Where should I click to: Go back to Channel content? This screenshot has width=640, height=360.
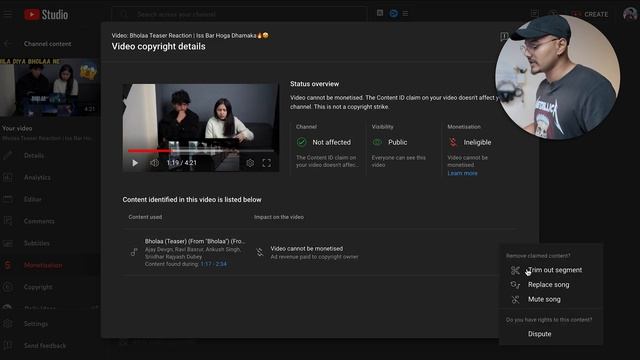[x=47, y=44]
